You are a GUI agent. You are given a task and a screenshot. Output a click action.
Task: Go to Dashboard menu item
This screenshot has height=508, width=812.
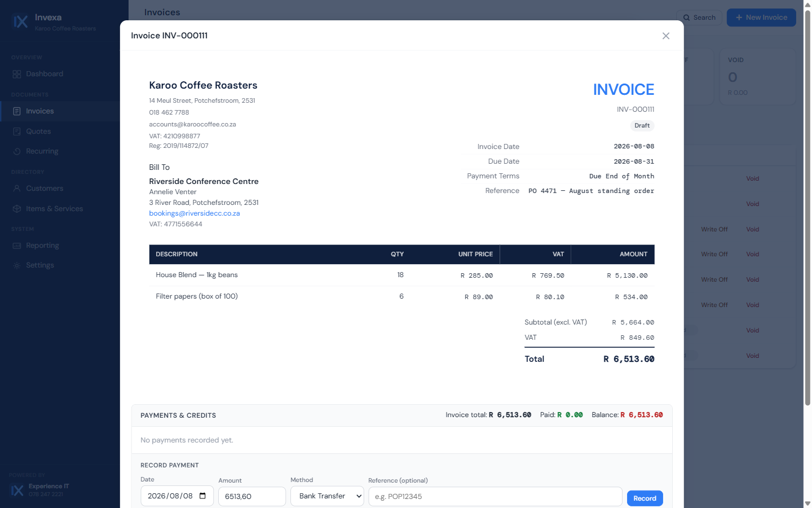coord(60,74)
